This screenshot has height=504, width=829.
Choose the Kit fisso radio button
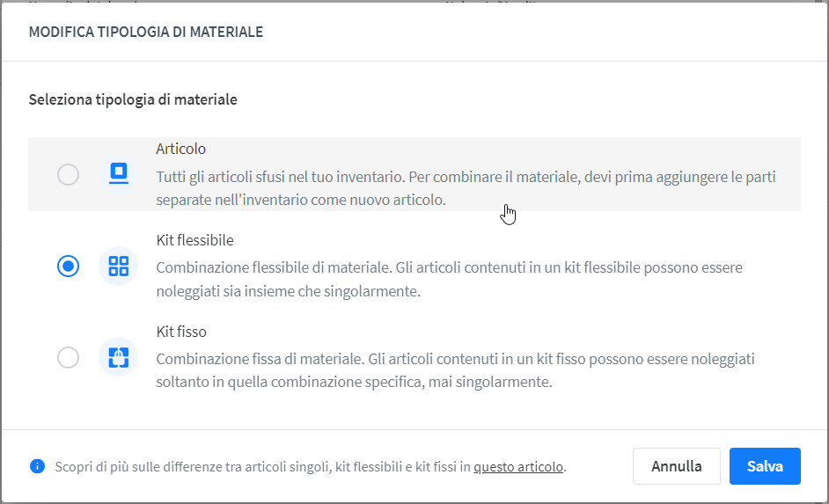tap(68, 358)
